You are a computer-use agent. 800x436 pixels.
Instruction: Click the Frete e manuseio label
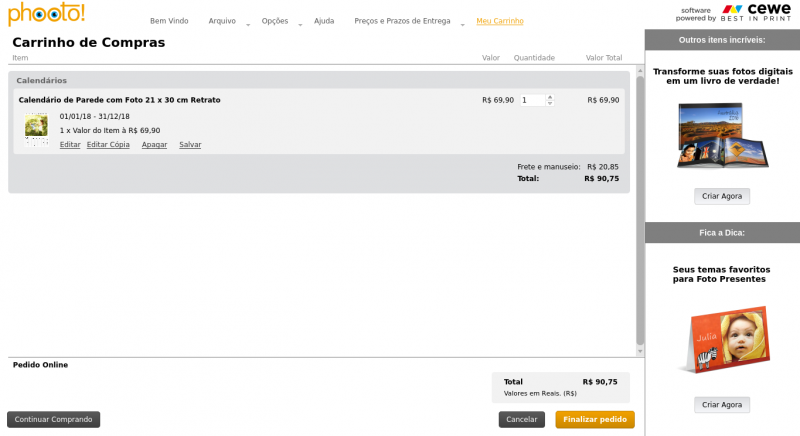[548, 167]
